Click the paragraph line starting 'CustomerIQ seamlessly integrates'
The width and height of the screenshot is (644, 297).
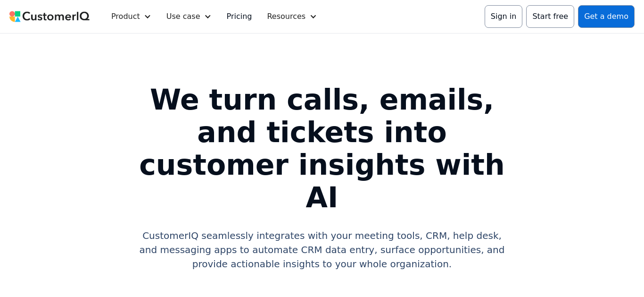click(x=322, y=236)
